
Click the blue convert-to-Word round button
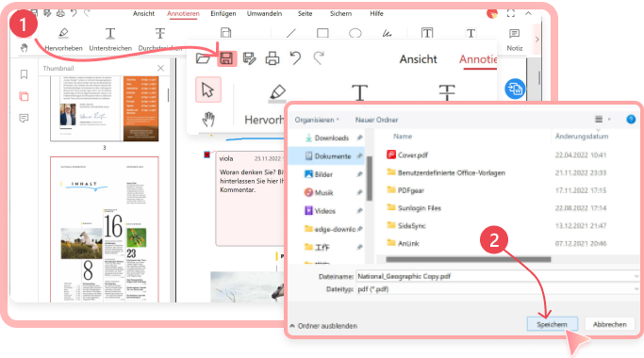[x=515, y=89]
